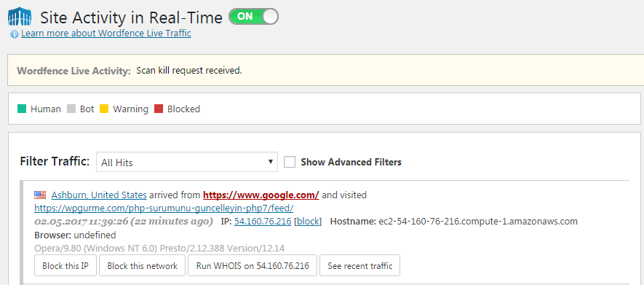This screenshot has width=644, height=285.
Task: Open Learn more about Wordfence Live Traffic
Action: (106, 34)
